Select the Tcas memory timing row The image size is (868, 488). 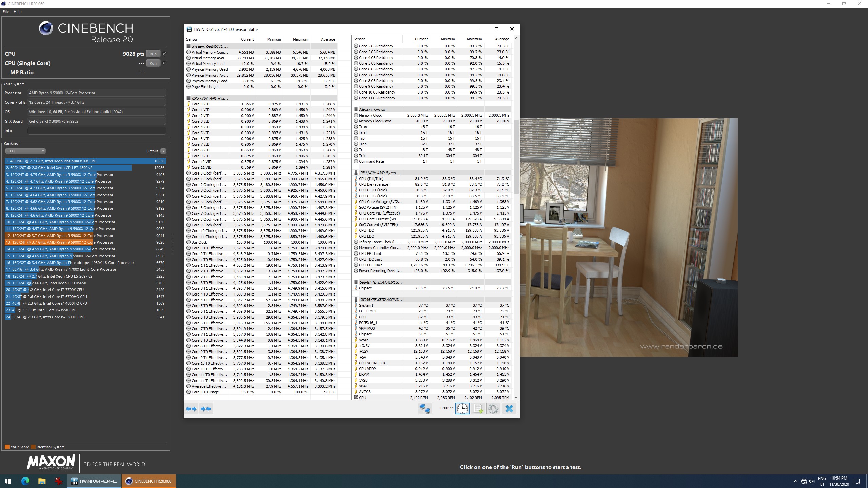(432, 127)
